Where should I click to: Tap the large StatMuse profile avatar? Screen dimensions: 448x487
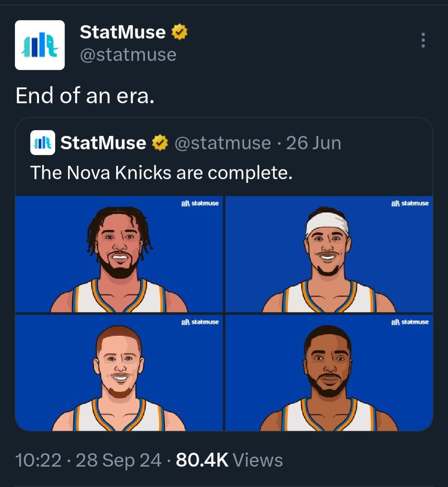(40, 45)
